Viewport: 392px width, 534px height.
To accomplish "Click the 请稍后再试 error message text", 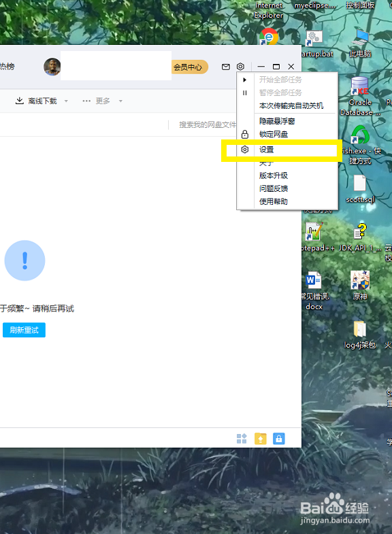I will pyautogui.click(x=53, y=309).
